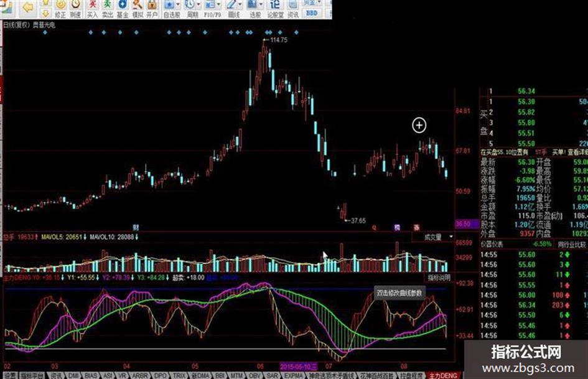The height and width of the screenshot is (379, 588).
Task: Click the 2015-06-10 date marker
Action: pyautogui.click(x=299, y=366)
